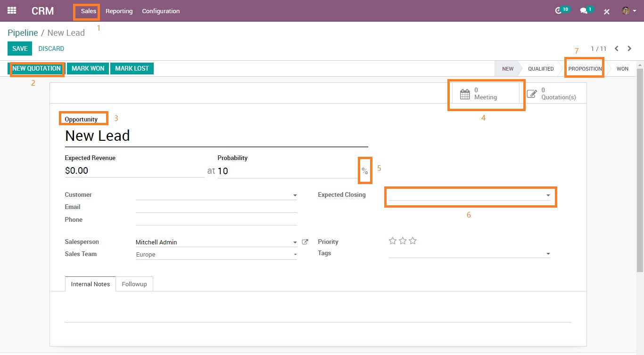
Task: Set priority to the third star
Action: pyautogui.click(x=413, y=241)
